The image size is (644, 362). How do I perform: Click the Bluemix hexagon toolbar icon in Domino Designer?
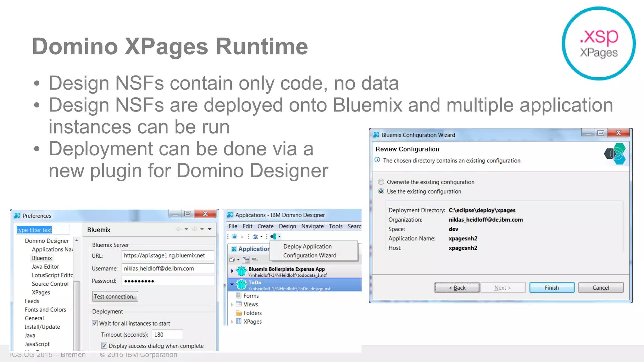click(x=273, y=236)
